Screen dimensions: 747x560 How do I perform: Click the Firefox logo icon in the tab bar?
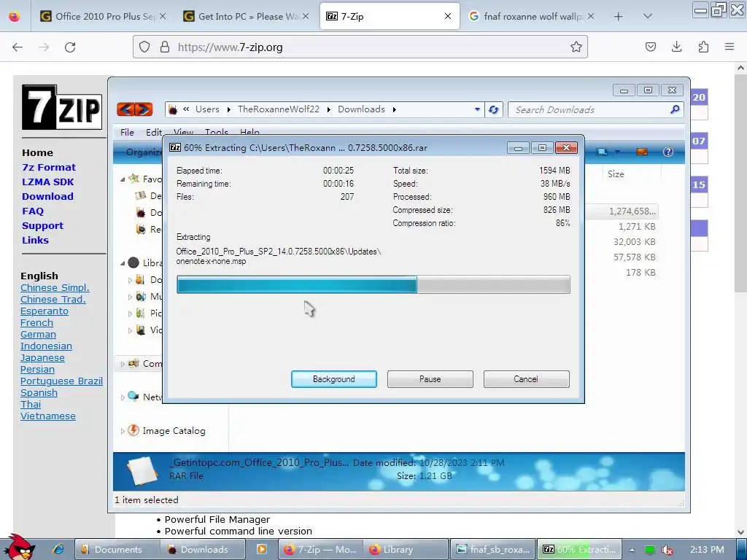coord(15,16)
